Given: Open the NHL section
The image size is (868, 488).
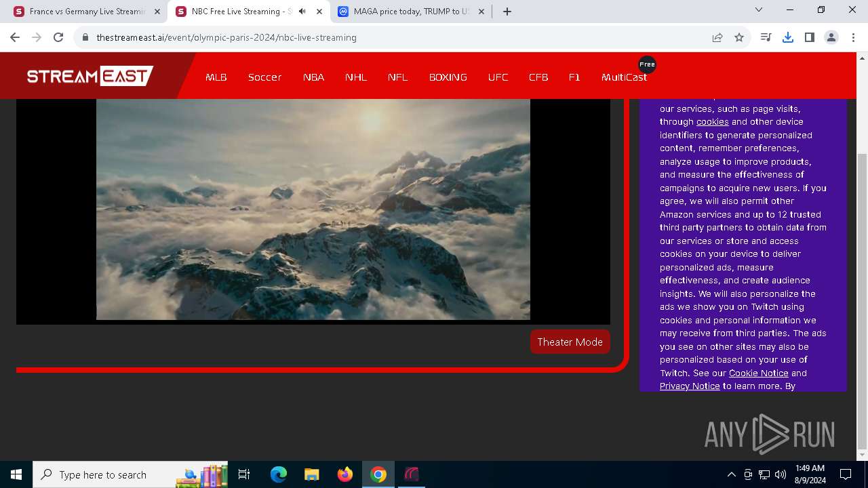Looking at the screenshot, I should click(356, 77).
